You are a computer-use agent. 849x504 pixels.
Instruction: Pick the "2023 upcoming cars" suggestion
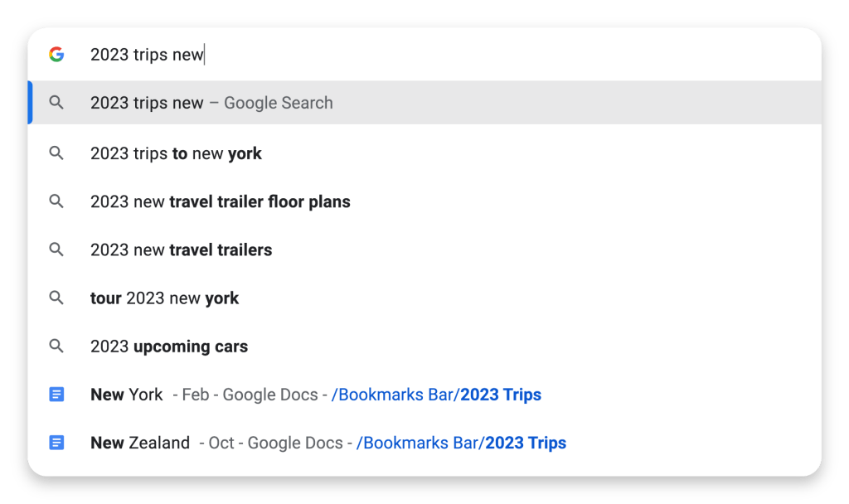[x=168, y=346]
